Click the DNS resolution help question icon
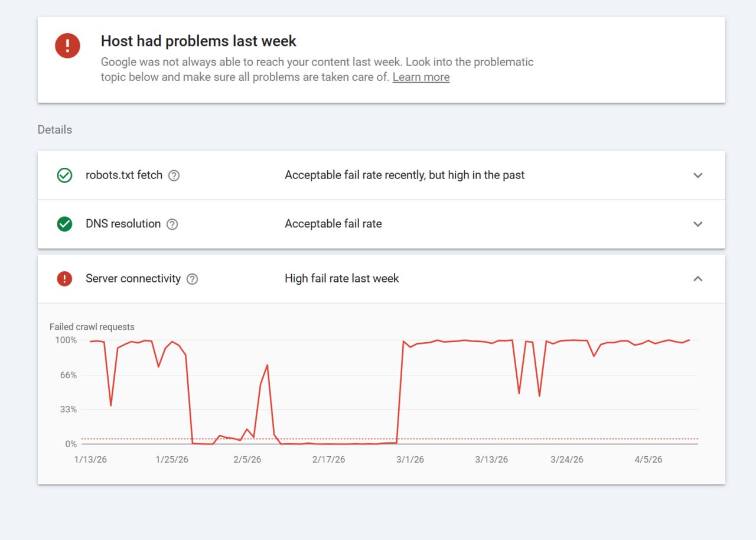Viewport: 756px width, 540px height. [x=172, y=224]
